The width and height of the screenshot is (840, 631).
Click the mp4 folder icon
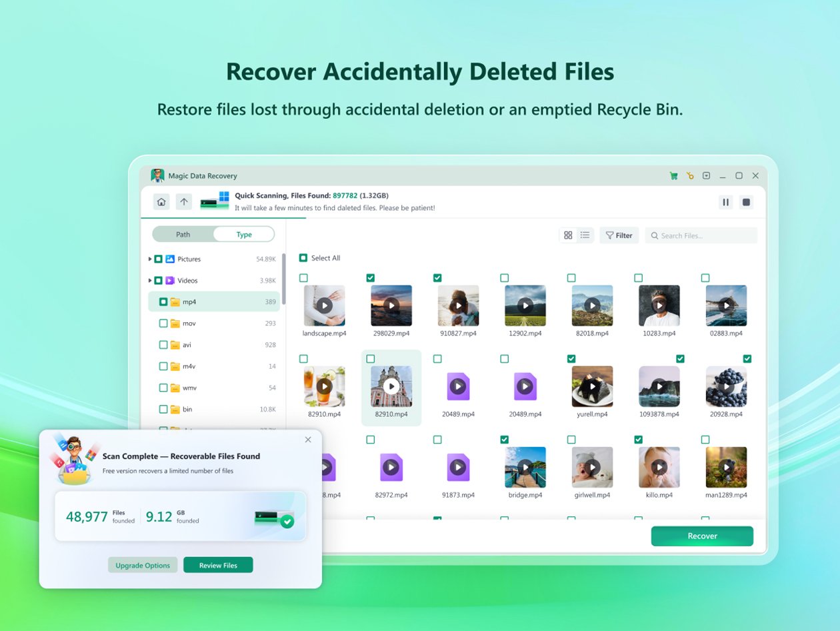[x=175, y=301]
